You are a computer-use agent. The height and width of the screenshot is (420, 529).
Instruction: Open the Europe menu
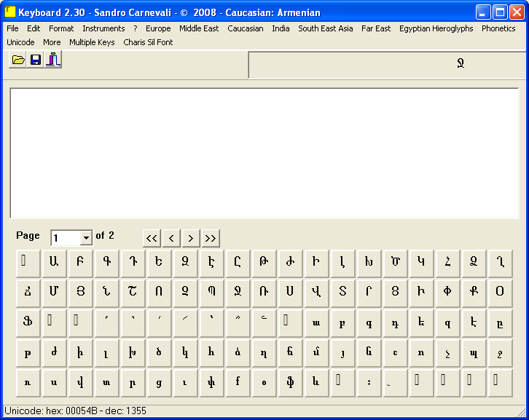(x=158, y=28)
